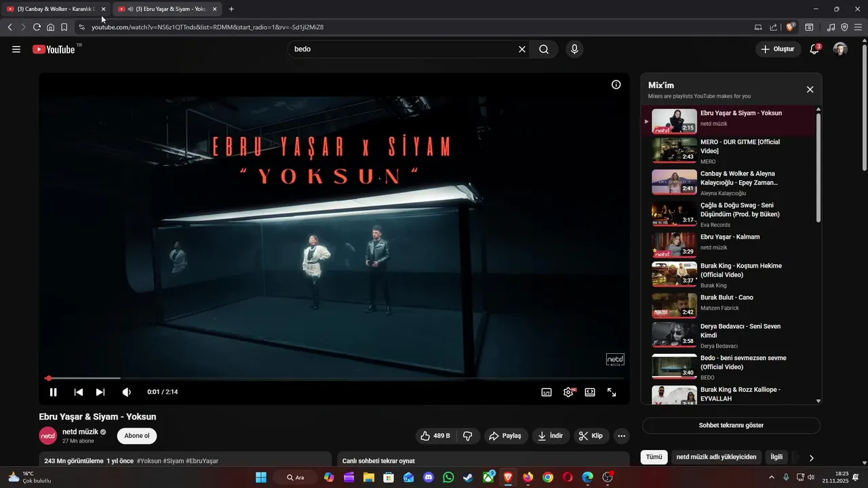Click the address bar URL
The width and height of the screenshot is (868, 488).
click(x=208, y=27)
